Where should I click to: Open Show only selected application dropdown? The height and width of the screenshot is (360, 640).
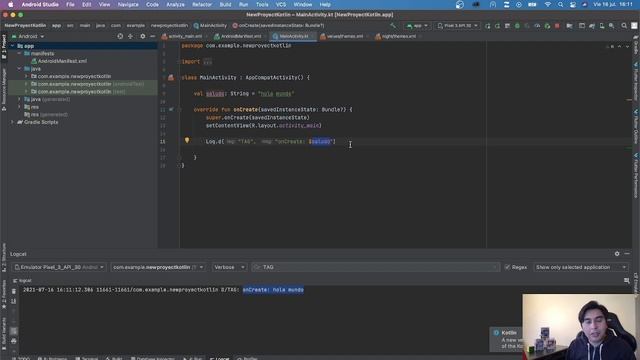coord(581,267)
